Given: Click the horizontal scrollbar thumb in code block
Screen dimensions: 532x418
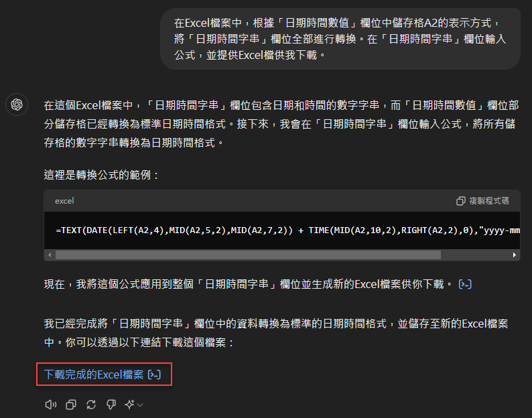Looking at the screenshot, I should coord(248,255).
